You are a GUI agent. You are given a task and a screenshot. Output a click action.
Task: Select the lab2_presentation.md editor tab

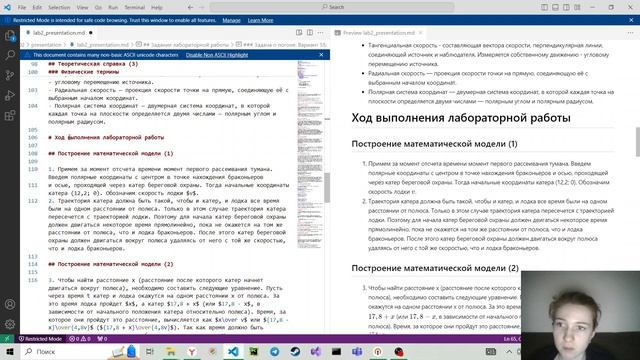[x=58, y=33]
